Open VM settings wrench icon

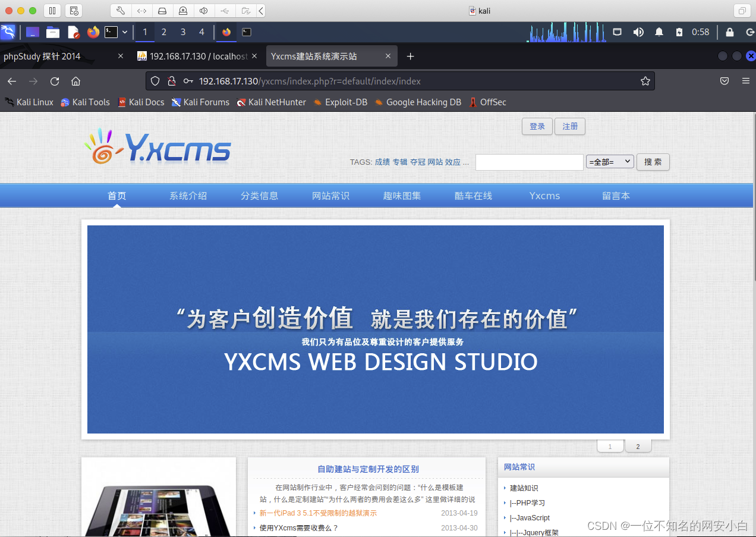pyautogui.click(x=120, y=11)
